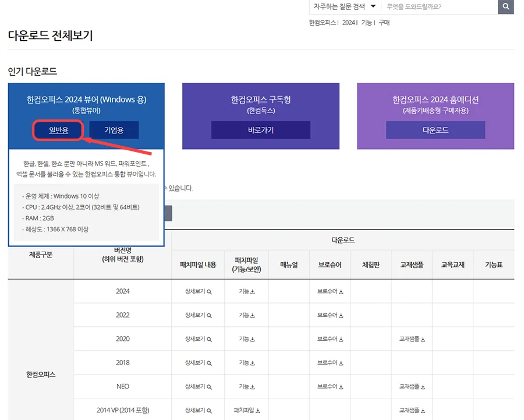This screenshot has height=420, width=524.
Task: Download 기능 patch for version 2022
Action: coord(247,315)
